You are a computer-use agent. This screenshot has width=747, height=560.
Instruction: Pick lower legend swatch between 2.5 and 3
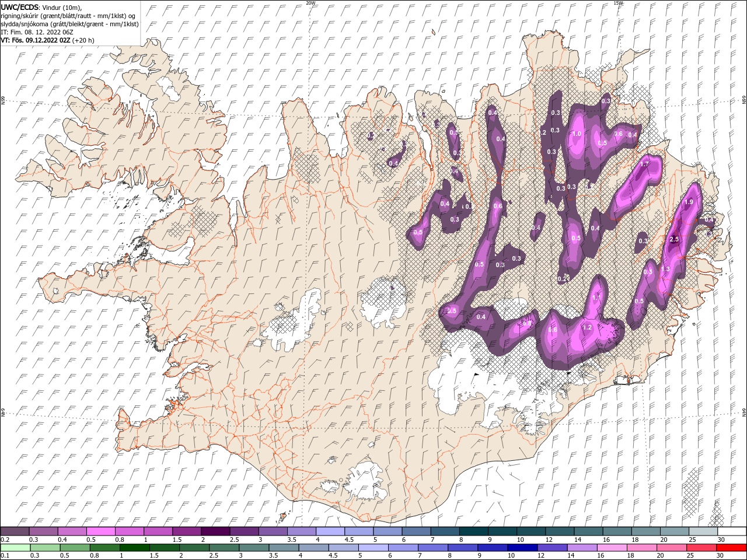pos(224,547)
